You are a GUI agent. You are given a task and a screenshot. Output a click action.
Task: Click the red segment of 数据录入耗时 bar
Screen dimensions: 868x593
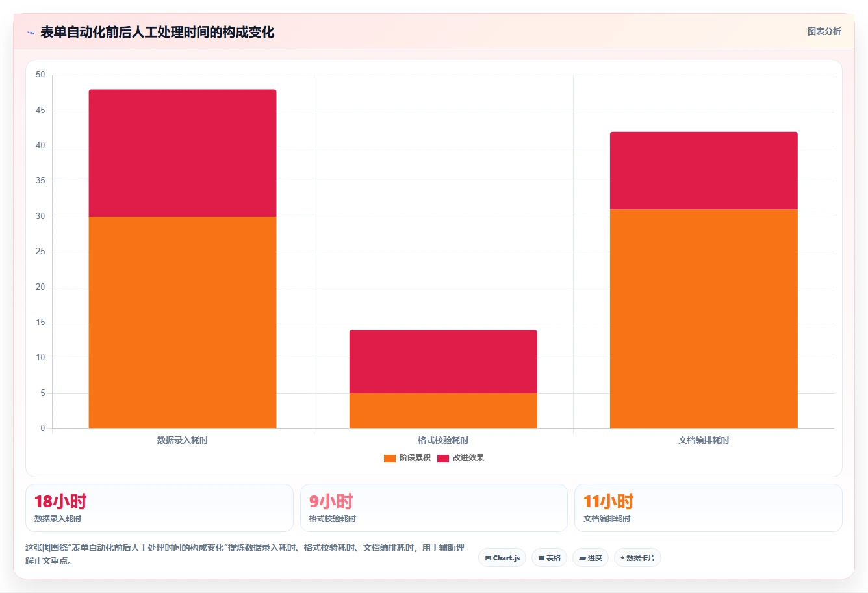tap(183, 153)
